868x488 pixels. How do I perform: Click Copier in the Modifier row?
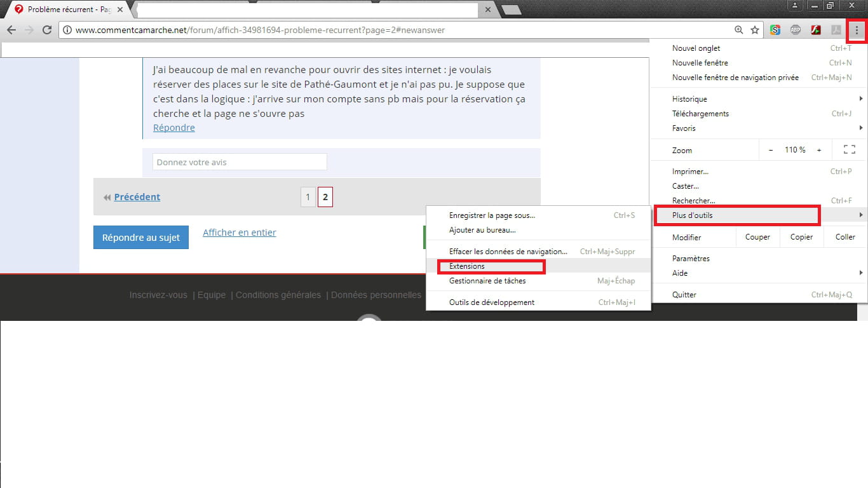[x=801, y=237]
